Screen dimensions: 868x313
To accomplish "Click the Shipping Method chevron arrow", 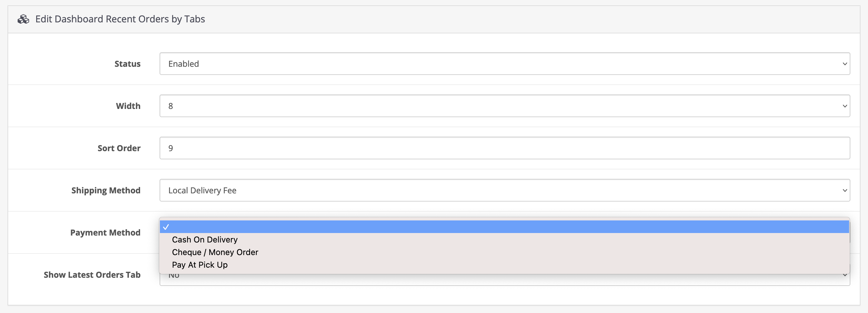I will (844, 190).
